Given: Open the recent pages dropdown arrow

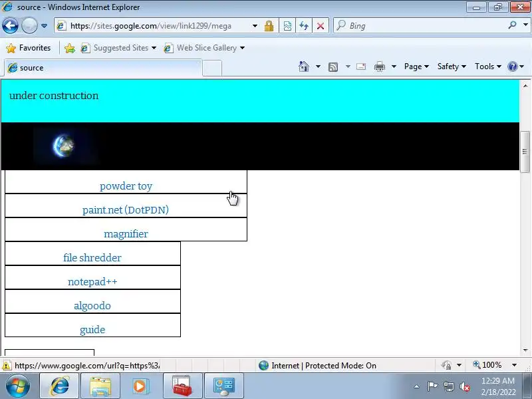Looking at the screenshot, I should 44,26.
